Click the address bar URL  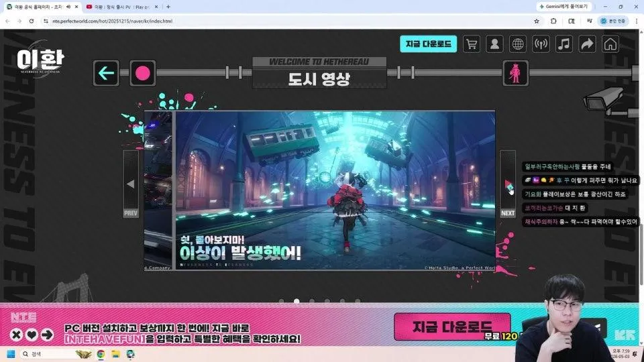click(x=113, y=21)
